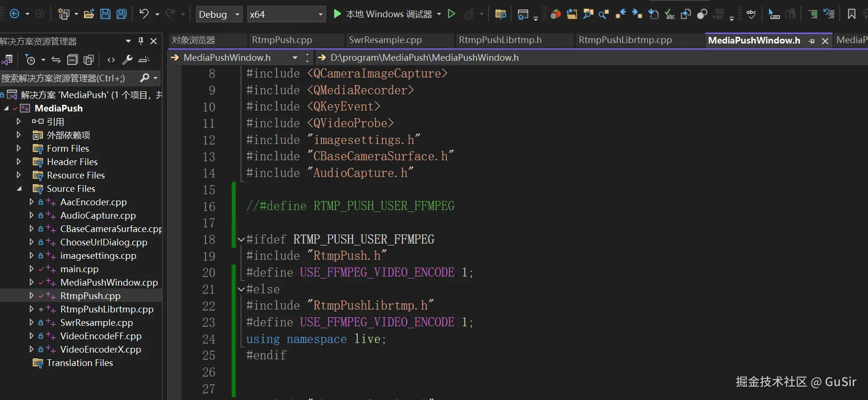Click the Preview Selected Items icon

pos(144,60)
